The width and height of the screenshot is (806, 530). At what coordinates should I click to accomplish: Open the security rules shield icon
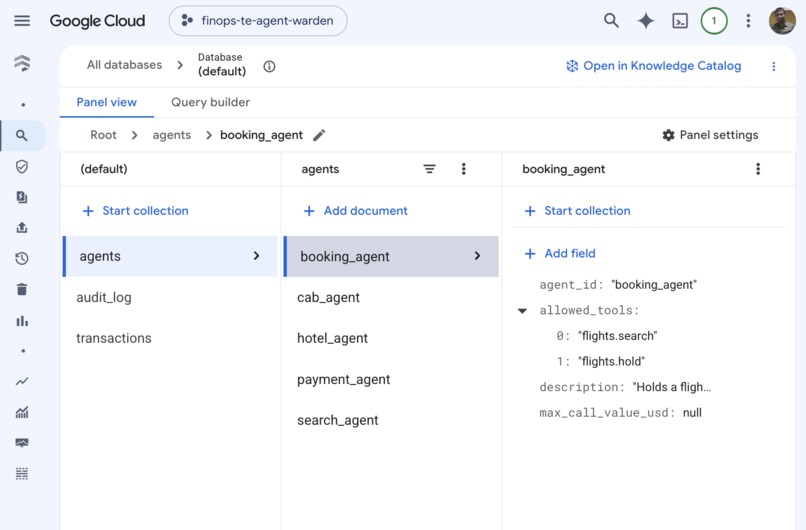tap(22, 167)
